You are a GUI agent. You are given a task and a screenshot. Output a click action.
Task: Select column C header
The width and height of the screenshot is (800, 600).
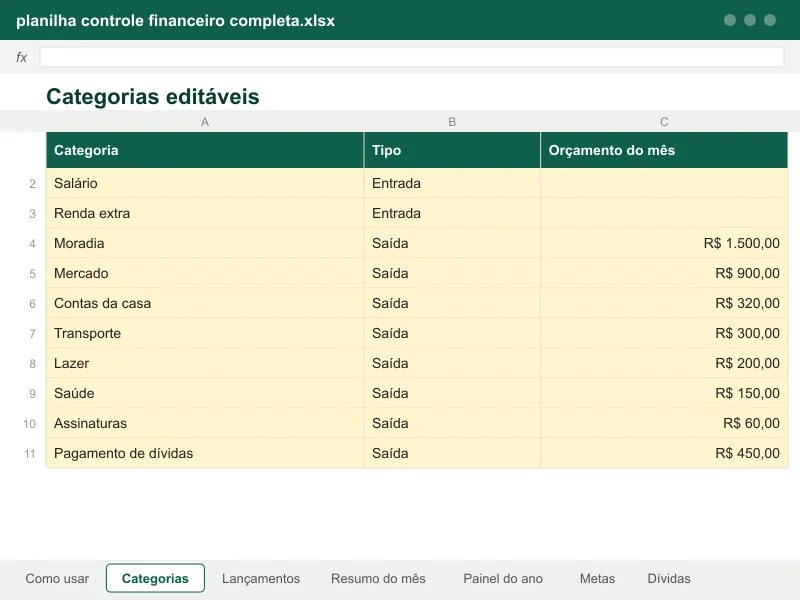click(x=664, y=121)
